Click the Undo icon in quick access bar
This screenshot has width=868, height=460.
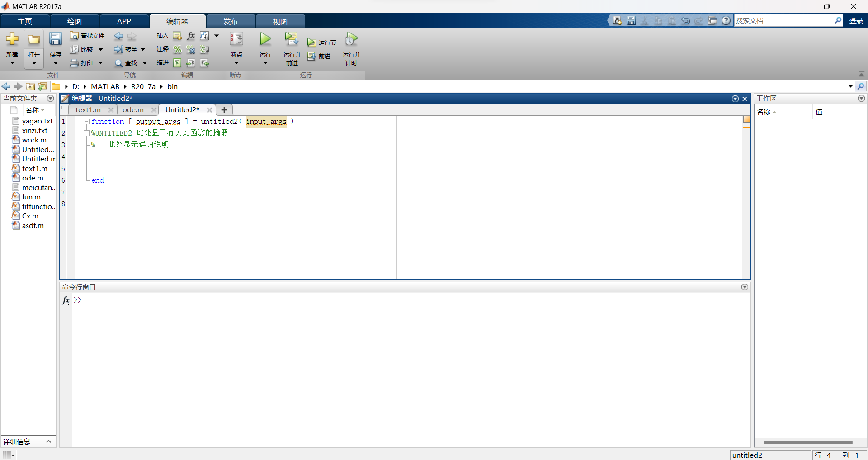(685, 20)
